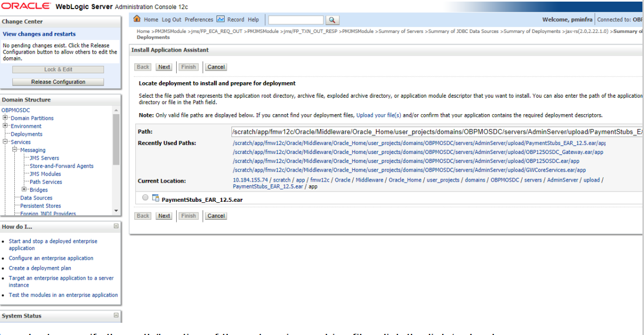
Task: Open Start and stop deployed application link
Action: 53,244
